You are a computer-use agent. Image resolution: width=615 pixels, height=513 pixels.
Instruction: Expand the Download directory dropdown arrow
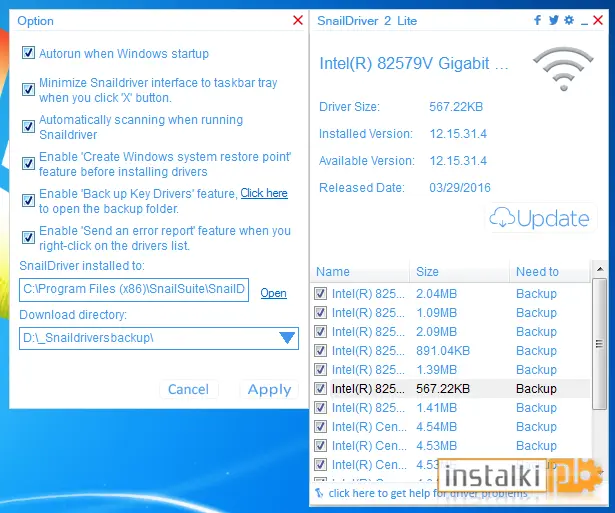point(287,338)
